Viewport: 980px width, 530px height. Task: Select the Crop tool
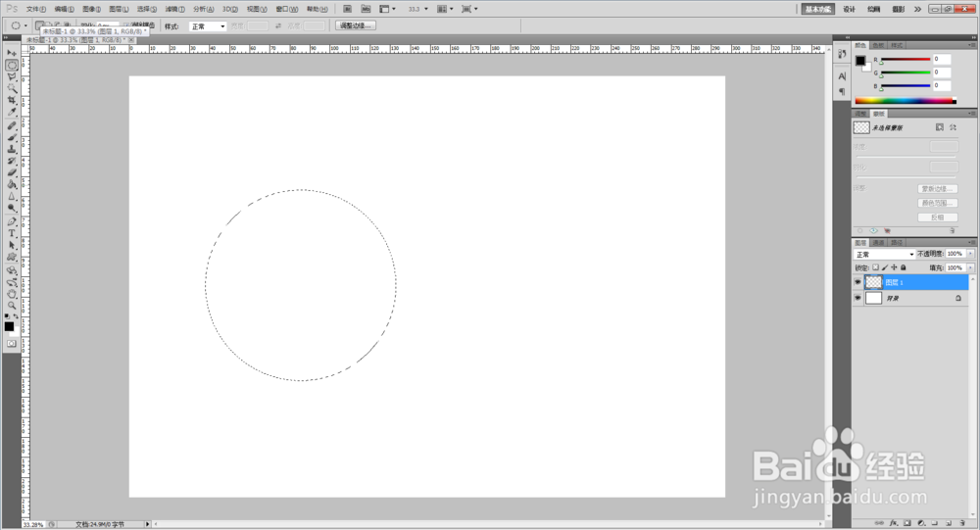click(x=11, y=101)
